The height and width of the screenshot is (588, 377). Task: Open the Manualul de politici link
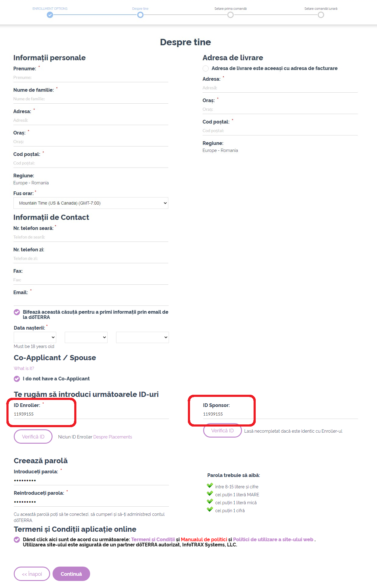(204, 539)
